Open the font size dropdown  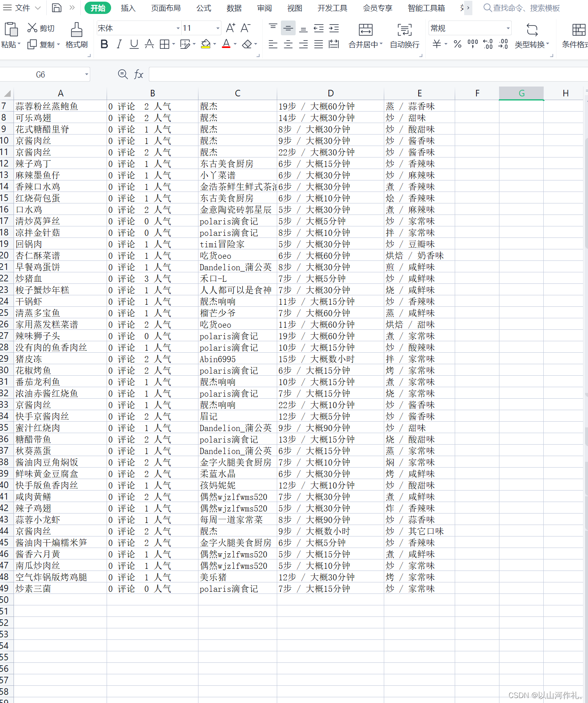(218, 28)
